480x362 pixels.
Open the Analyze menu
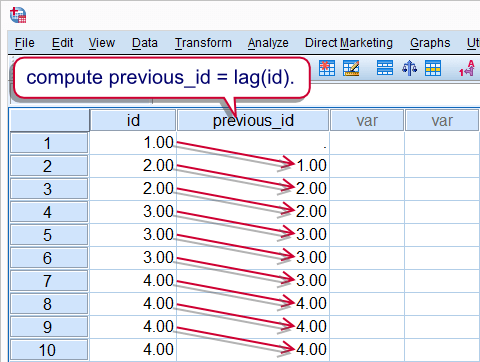(x=268, y=43)
